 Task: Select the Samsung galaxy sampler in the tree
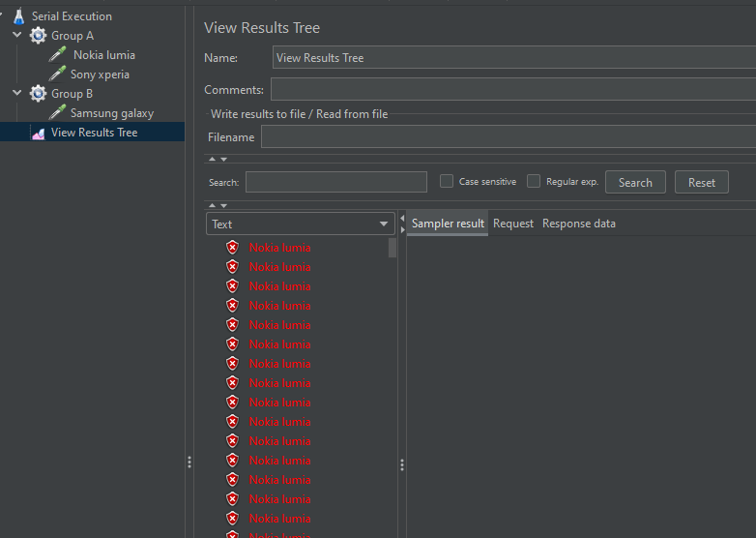click(x=112, y=113)
